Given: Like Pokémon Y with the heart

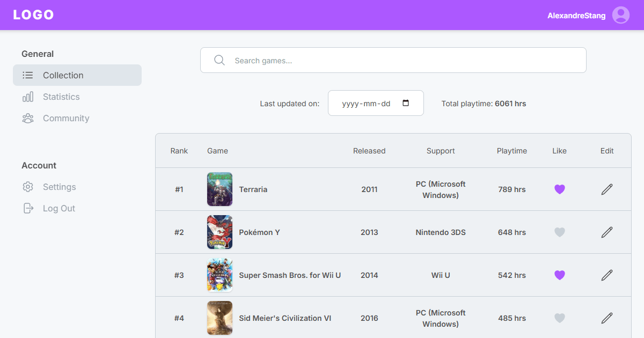Looking at the screenshot, I should click(x=560, y=232).
